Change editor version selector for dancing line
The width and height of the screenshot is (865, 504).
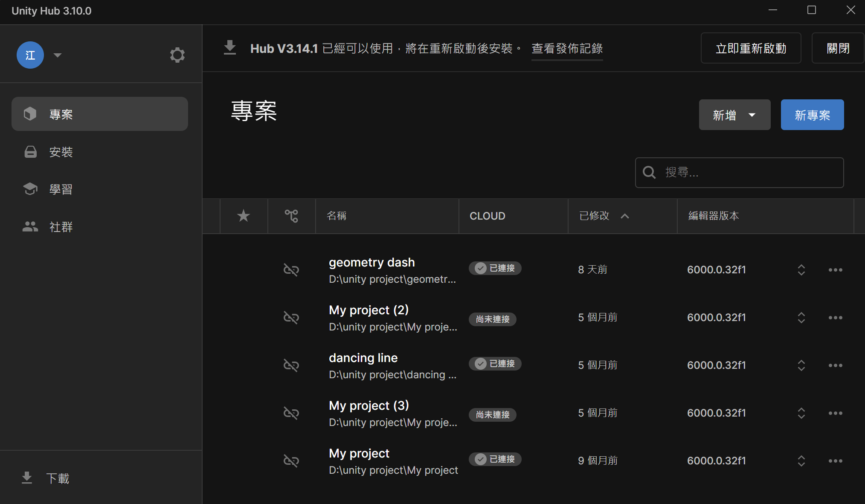801,365
